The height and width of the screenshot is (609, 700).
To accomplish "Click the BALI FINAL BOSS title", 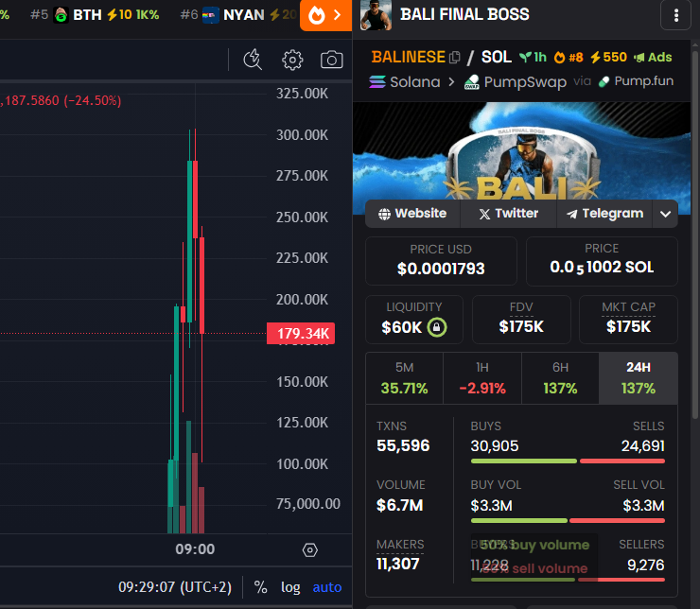I will tap(464, 14).
